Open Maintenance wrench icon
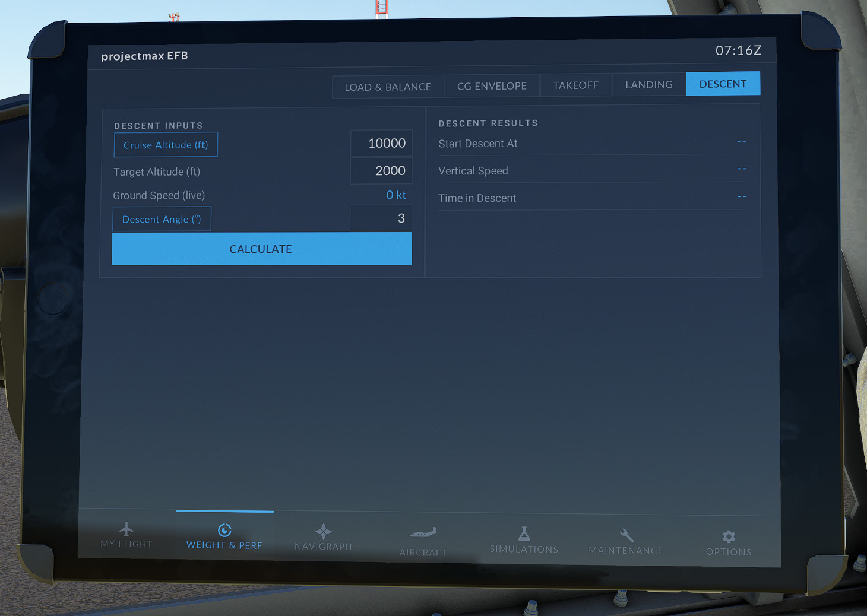This screenshot has width=867, height=616. tap(626, 535)
